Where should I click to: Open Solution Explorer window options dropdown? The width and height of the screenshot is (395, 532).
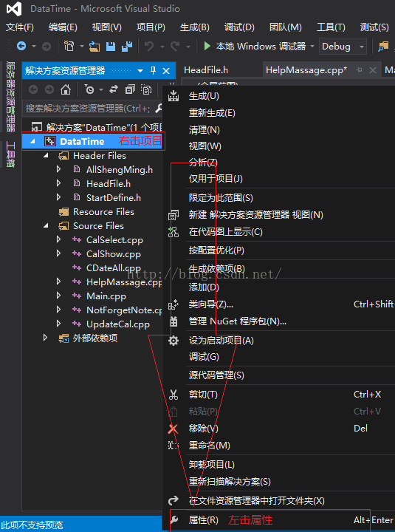pyautogui.click(x=140, y=71)
